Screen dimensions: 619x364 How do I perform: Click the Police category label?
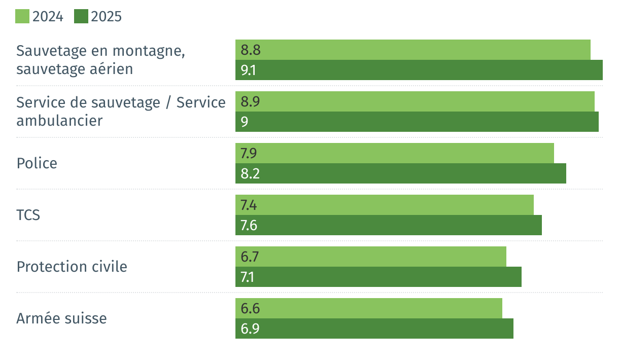(x=37, y=163)
